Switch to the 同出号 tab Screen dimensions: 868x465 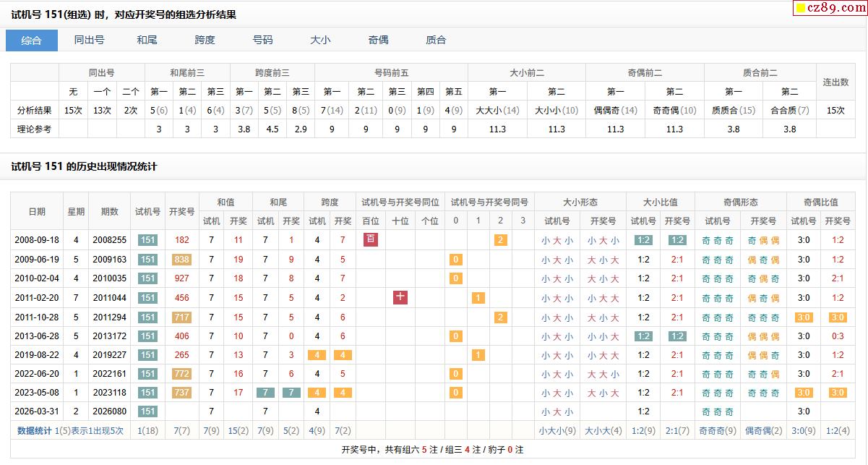click(x=89, y=40)
